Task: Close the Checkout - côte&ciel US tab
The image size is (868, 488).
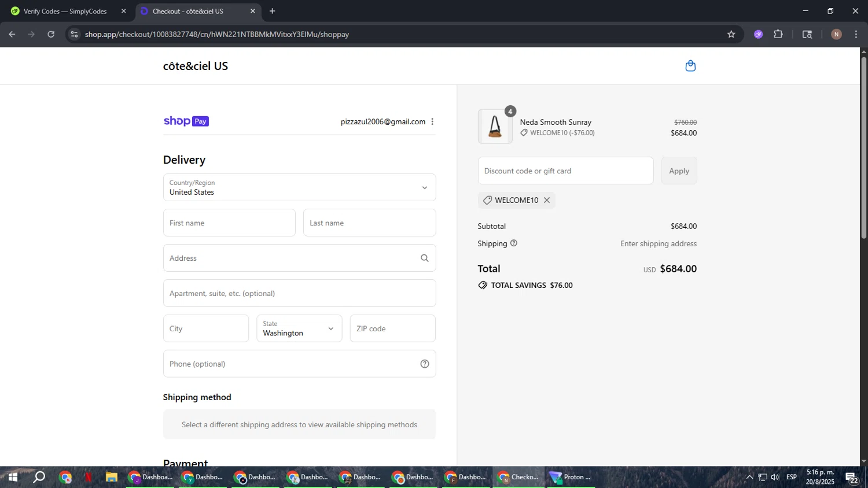Action: [253, 11]
